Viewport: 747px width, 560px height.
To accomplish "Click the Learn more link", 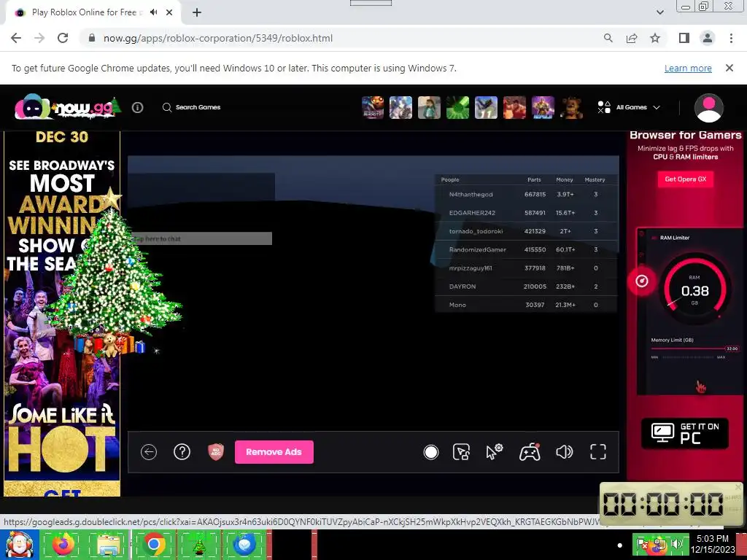I will (688, 68).
